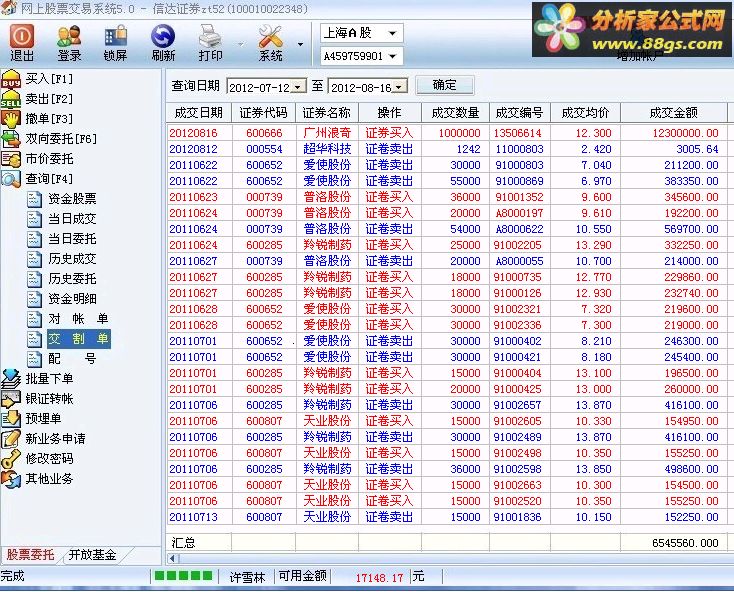Open the 系统 menu dropdown arrow
The image size is (734, 592).
tap(300, 44)
